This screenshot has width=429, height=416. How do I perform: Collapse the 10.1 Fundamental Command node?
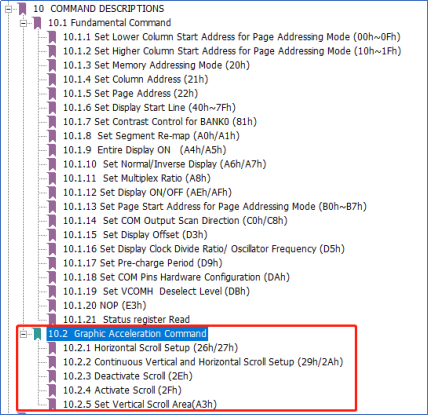point(23,23)
